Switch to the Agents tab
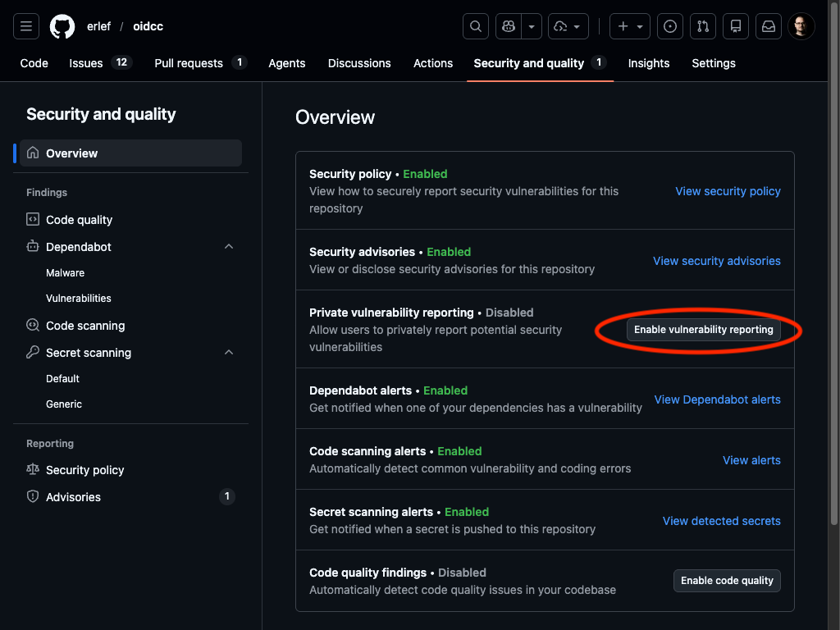 point(286,63)
